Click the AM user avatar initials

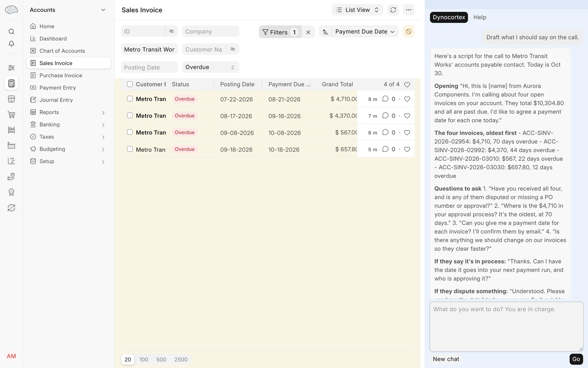click(x=11, y=356)
